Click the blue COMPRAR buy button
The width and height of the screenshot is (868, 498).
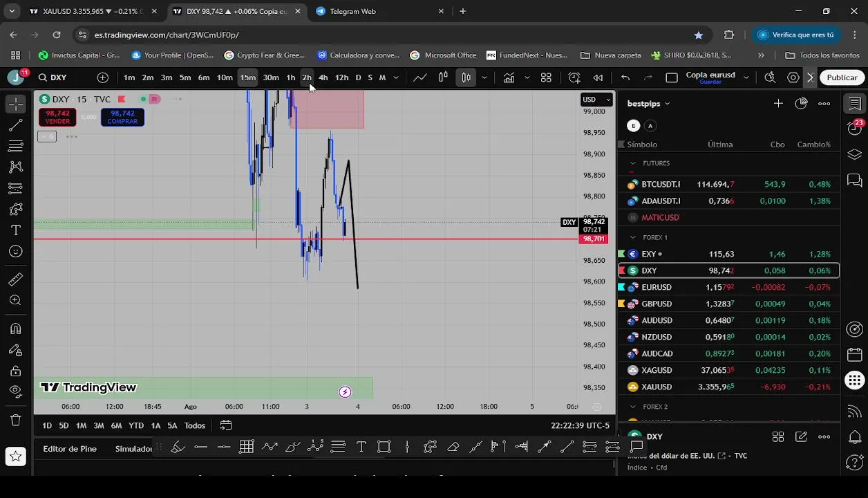point(122,117)
